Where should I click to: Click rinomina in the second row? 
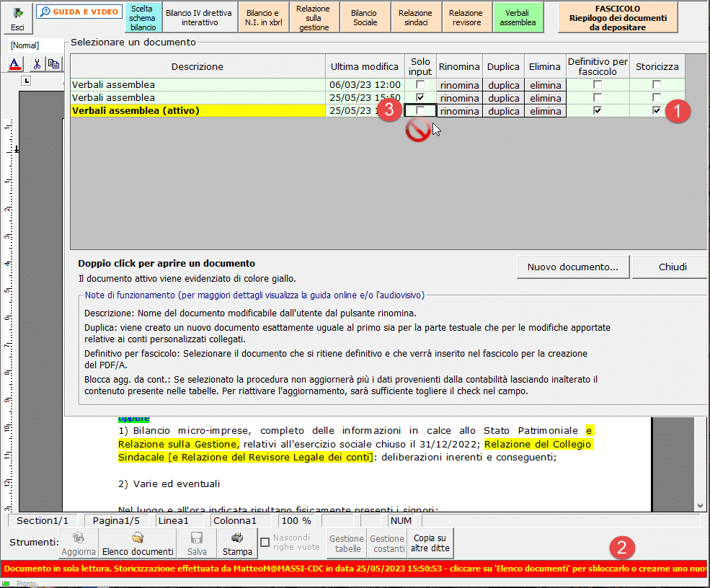(459, 98)
